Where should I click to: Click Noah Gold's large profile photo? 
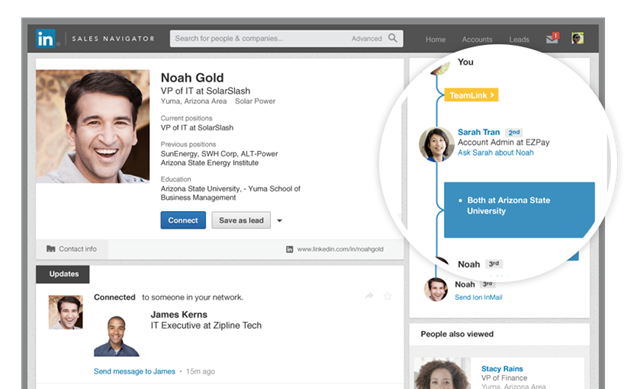93,127
